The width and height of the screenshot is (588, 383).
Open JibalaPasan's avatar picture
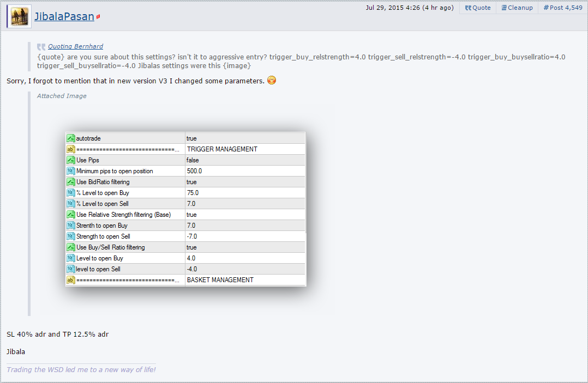click(x=19, y=16)
